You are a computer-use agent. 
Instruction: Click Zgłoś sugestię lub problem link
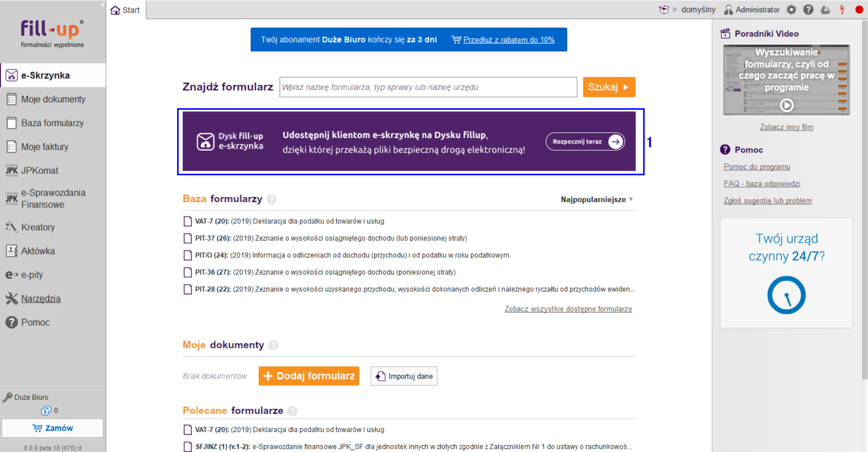pyautogui.click(x=767, y=201)
